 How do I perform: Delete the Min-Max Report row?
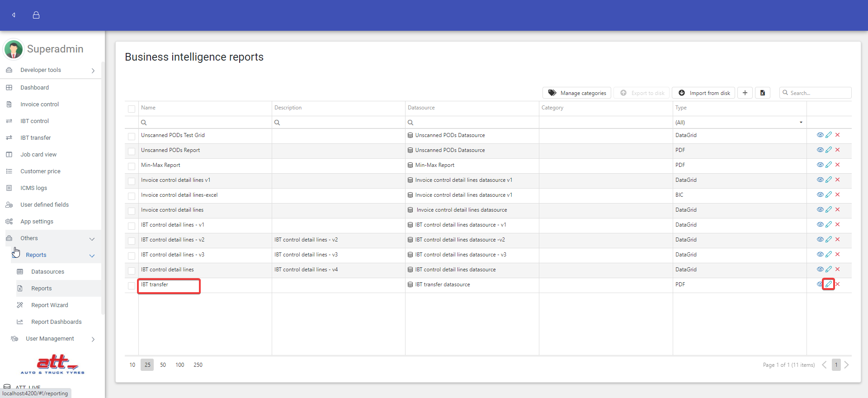coord(837,165)
